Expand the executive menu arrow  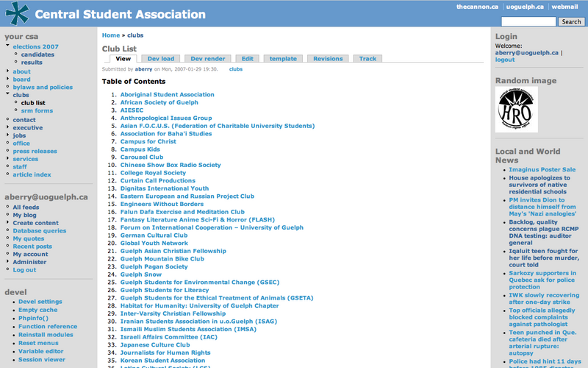coord(7,127)
